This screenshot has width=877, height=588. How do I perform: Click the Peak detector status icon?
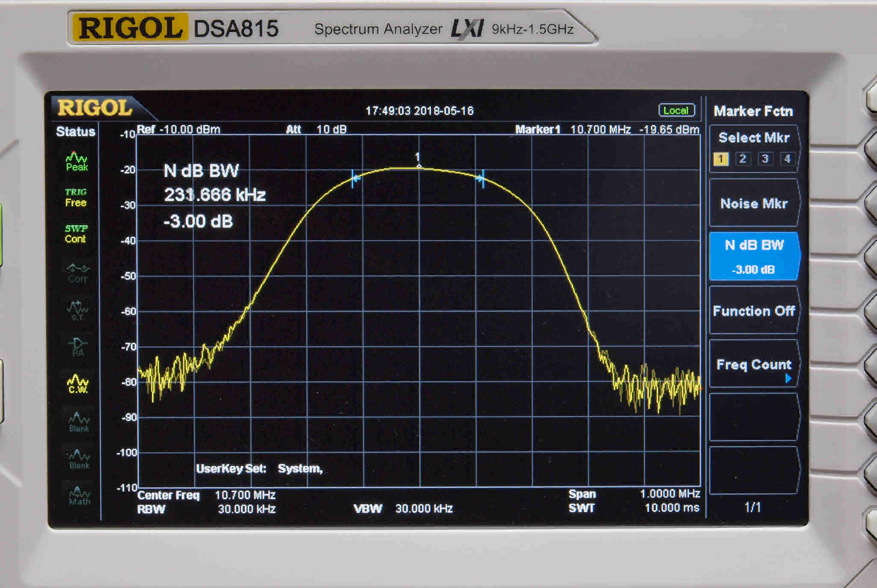(x=77, y=162)
